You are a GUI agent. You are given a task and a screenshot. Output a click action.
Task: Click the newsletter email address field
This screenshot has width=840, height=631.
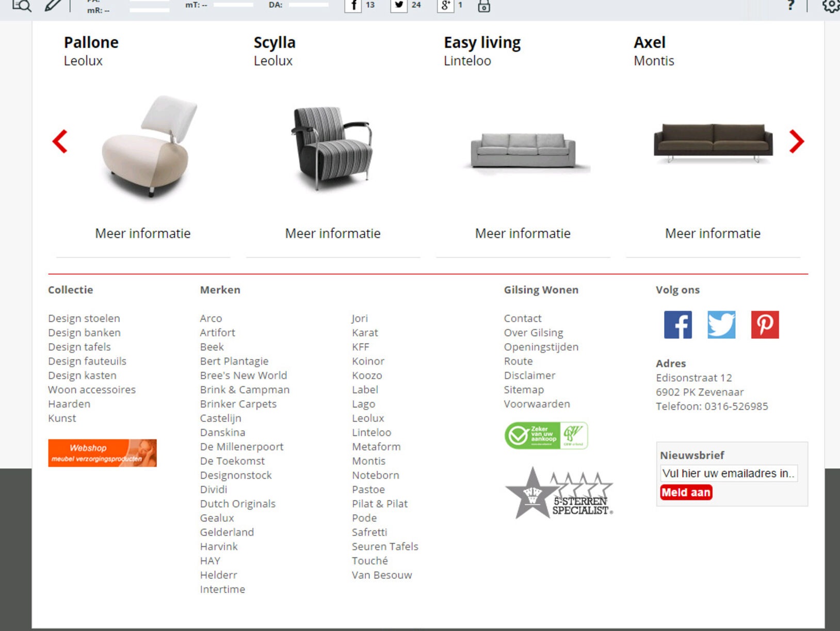point(729,473)
